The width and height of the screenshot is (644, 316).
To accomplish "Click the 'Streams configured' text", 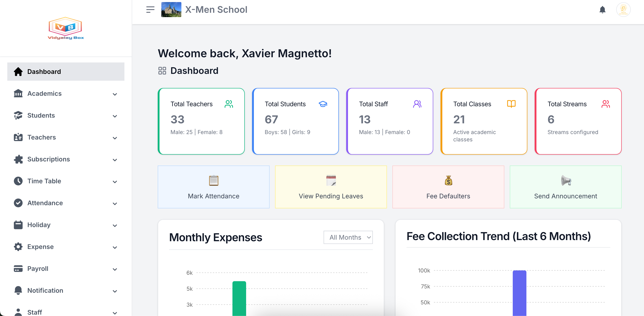I will click(x=573, y=132).
